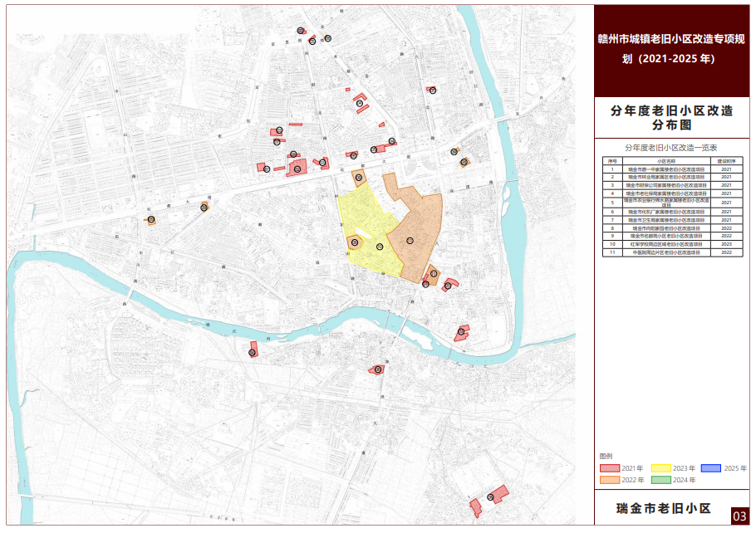The height and width of the screenshot is (533, 756).
Task: Click the red 2021 legend swatch
Action: pyautogui.click(x=610, y=468)
